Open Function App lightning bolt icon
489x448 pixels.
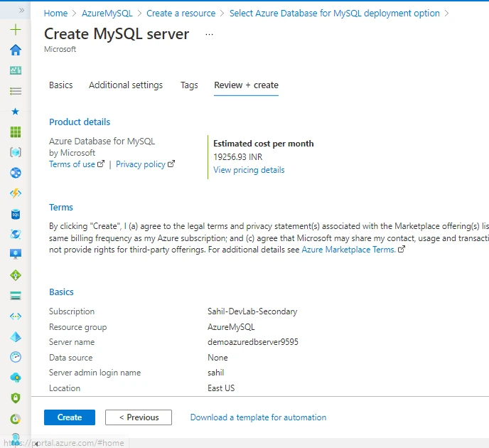[16, 193]
